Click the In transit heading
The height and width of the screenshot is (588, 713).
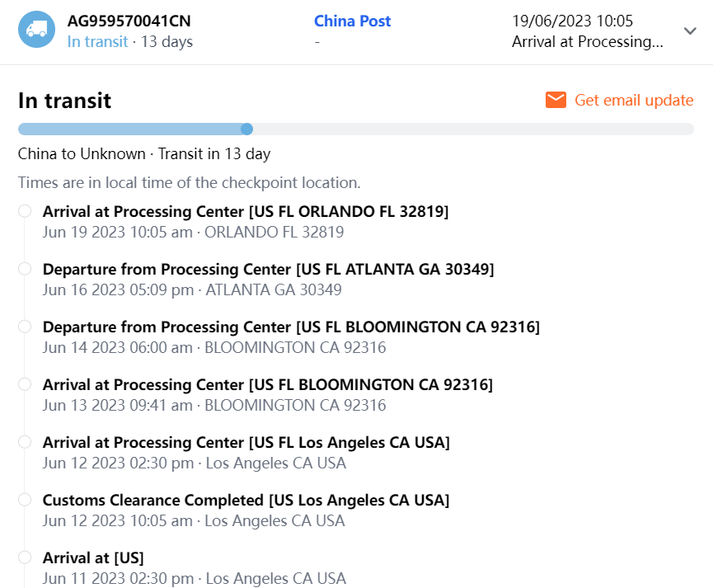coord(64,101)
